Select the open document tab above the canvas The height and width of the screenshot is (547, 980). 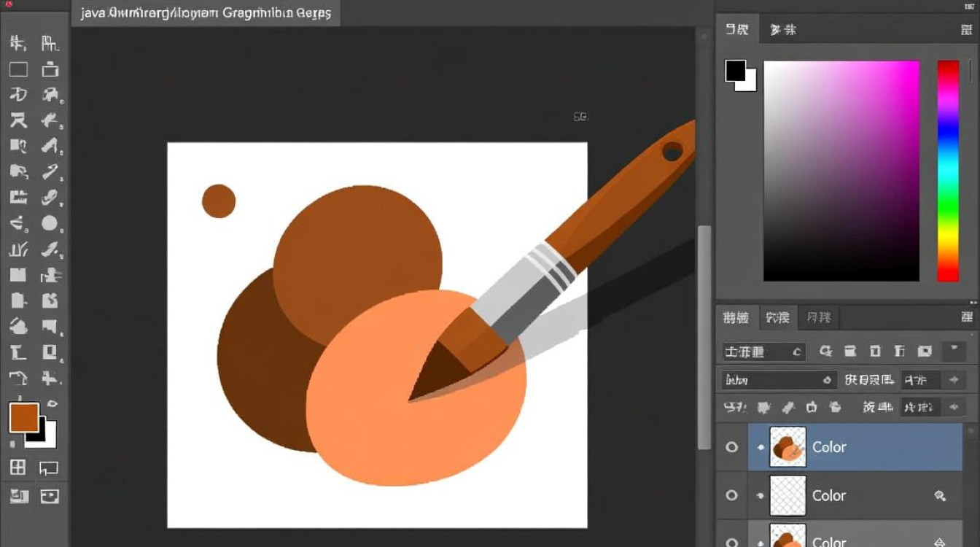[206, 13]
